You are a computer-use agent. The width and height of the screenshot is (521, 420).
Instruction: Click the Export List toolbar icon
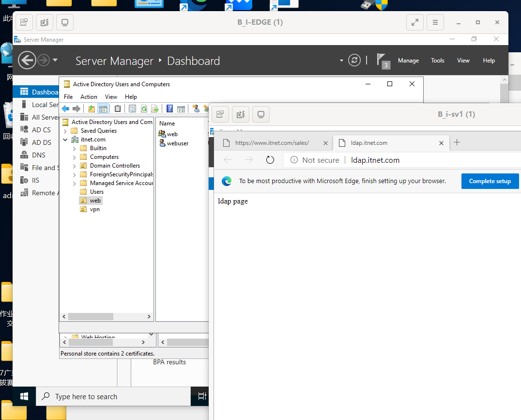[155, 109]
